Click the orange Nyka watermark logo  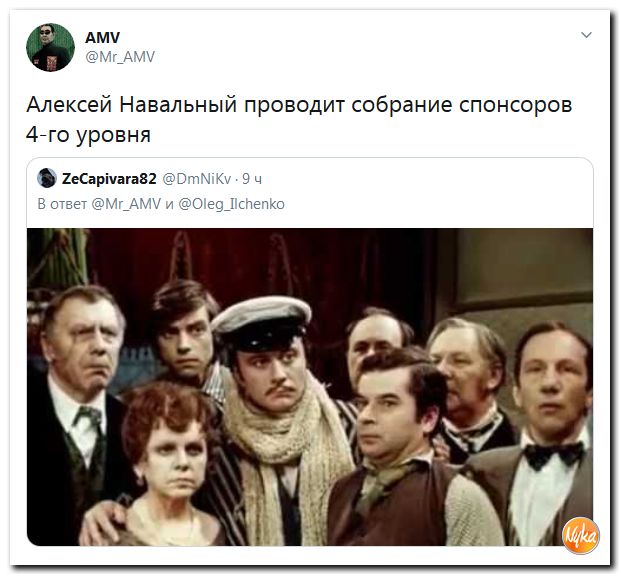click(x=580, y=536)
